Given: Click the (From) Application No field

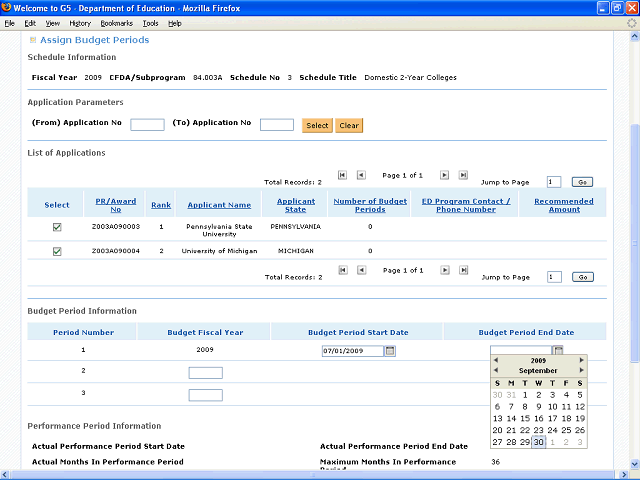Looking at the screenshot, I should pyautogui.click(x=147, y=125).
